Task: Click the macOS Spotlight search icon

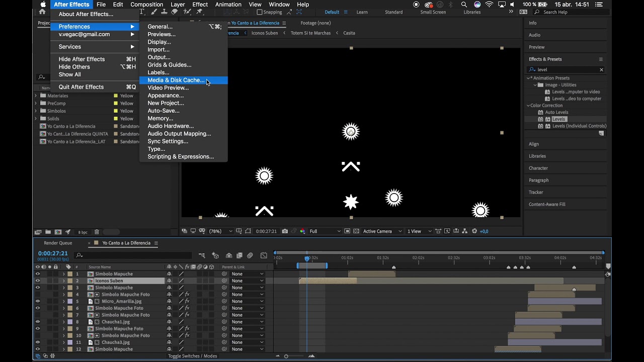Action: (464, 5)
